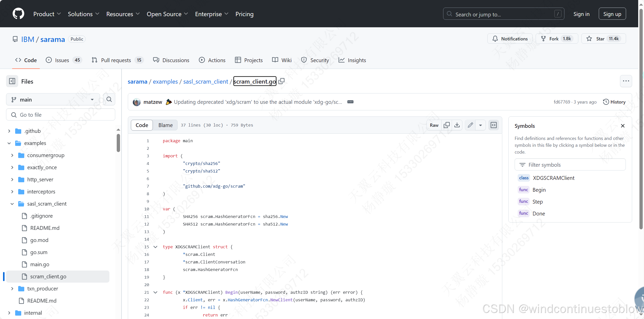Switch to Blame view

pyautogui.click(x=165, y=125)
